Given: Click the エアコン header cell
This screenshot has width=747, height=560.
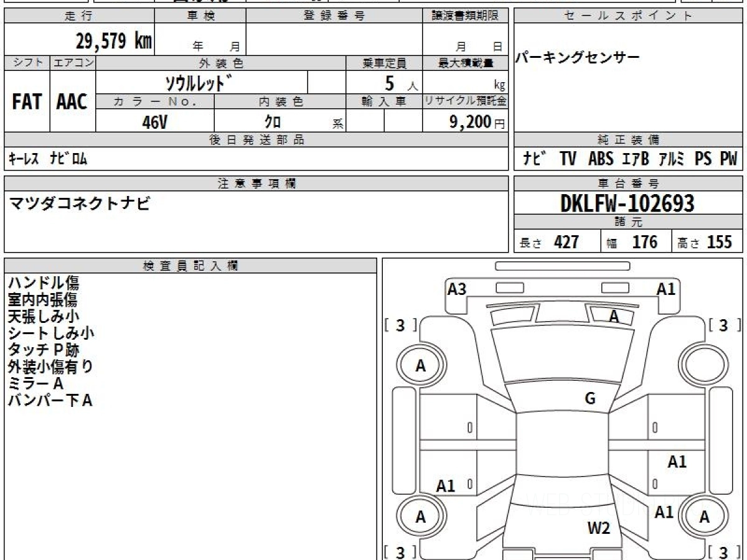Looking at the screenshot, I should click(73, 63).
